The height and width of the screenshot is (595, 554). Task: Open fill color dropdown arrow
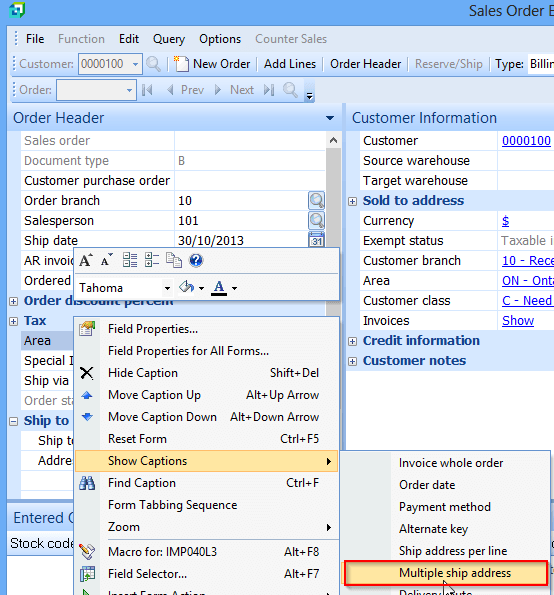click(x=201, y=288)
